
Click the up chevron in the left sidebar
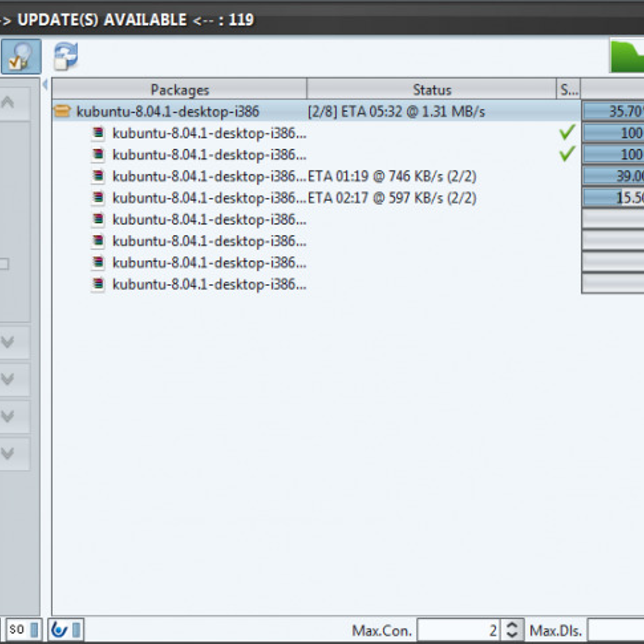click(x=8, y=102)
